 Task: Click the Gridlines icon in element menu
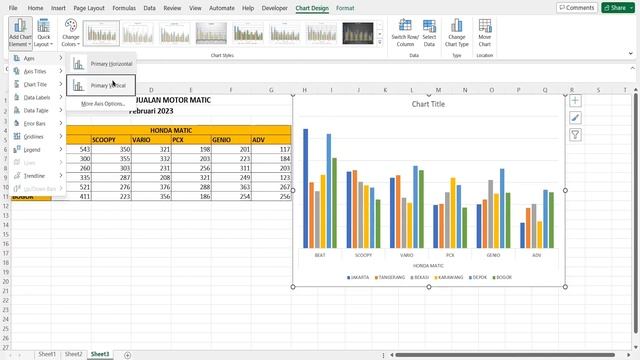point(17,137)
